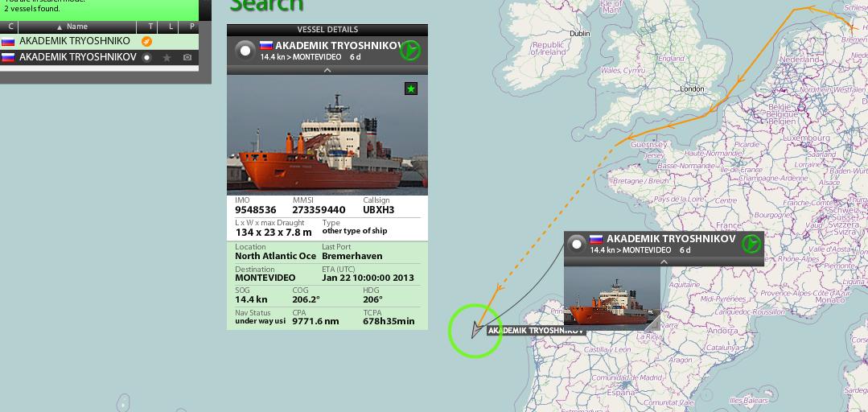The height and width of the screenshot is (412, 868).
Task: Sort vessel list by Name column
Action: coord(72,27)
